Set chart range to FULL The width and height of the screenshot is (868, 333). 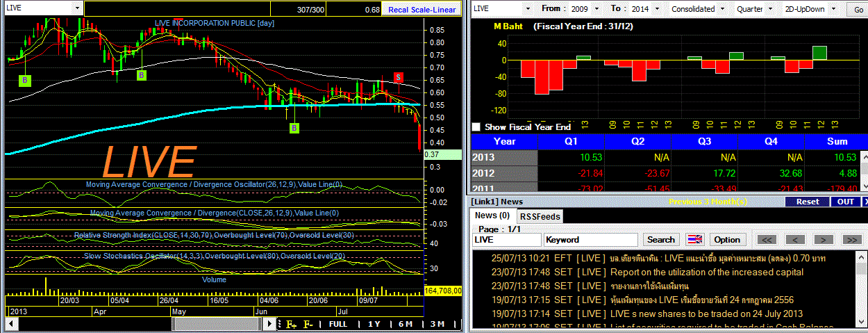click(x=338, y=324)
